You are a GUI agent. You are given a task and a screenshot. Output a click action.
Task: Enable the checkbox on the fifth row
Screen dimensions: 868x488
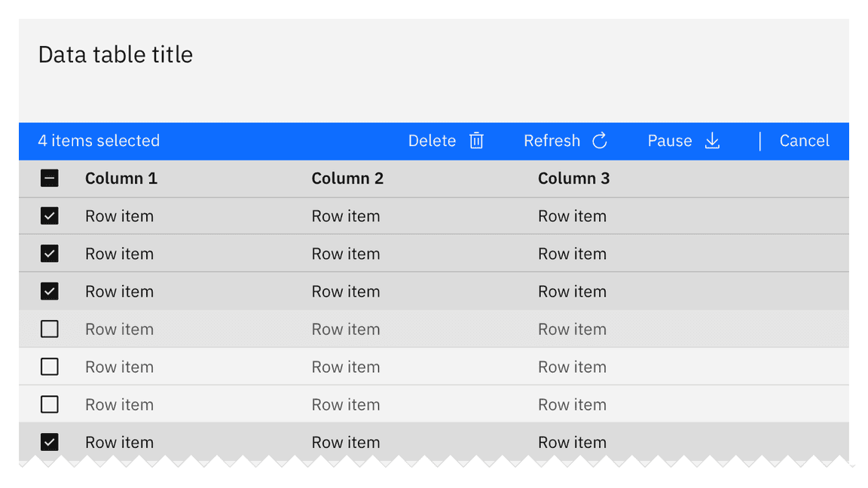49,367
